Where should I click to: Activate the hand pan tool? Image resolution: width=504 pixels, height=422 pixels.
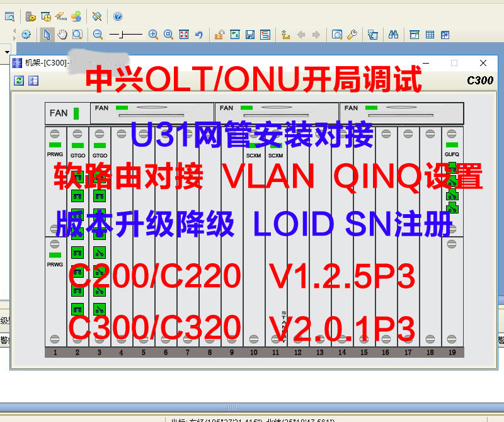[x=62, y=35]
